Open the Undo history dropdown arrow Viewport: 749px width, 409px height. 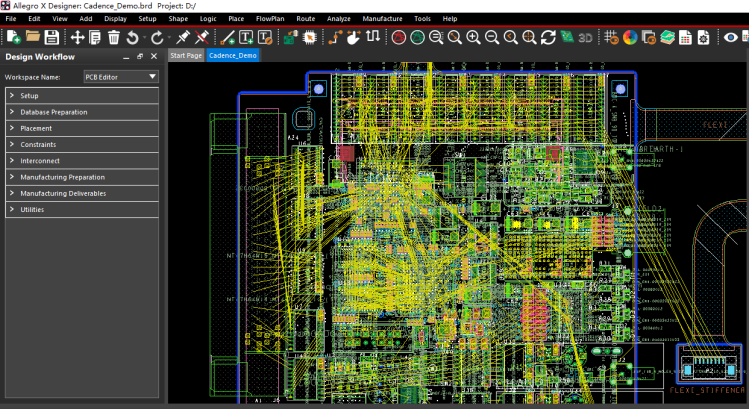click(x=144, y=37)
